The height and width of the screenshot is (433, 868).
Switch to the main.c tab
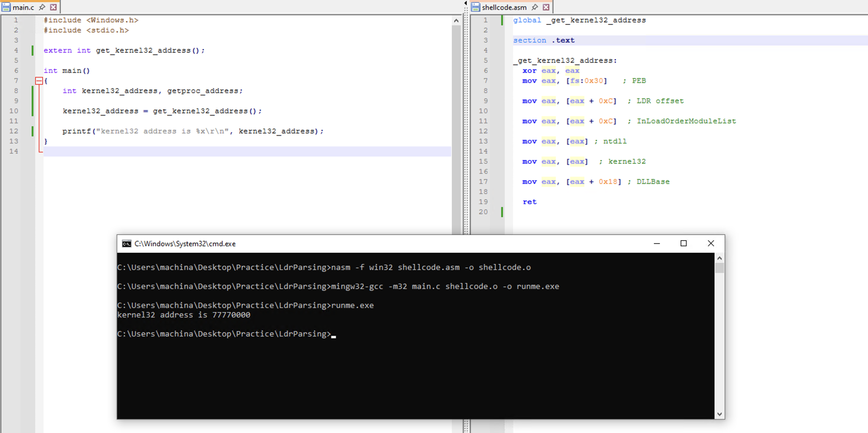click(x=24, y=7)
